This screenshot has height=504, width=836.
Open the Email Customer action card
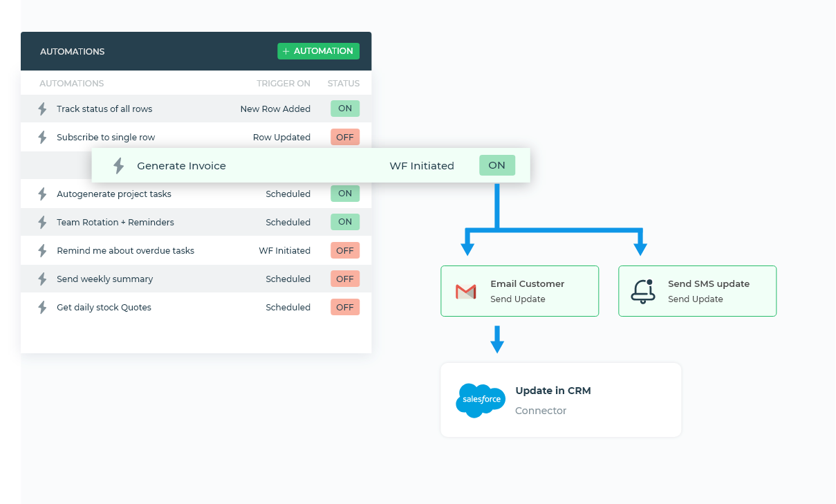[x=520, y=291]
